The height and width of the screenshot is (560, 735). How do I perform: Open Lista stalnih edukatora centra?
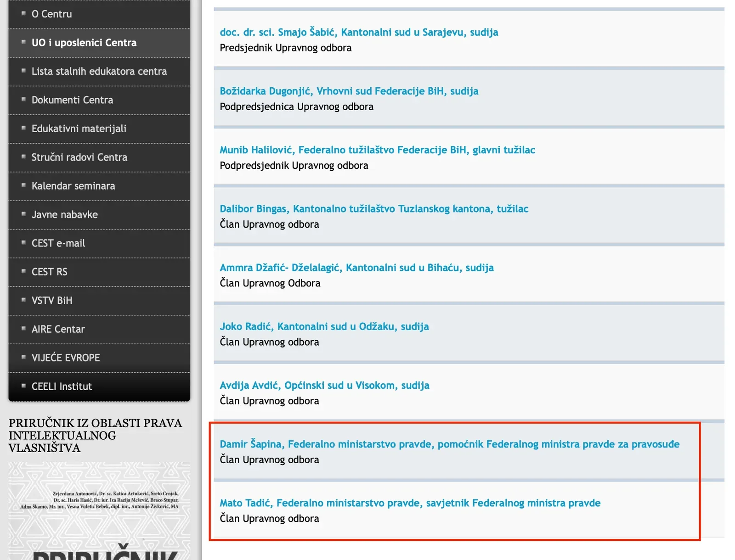[99, 72]
